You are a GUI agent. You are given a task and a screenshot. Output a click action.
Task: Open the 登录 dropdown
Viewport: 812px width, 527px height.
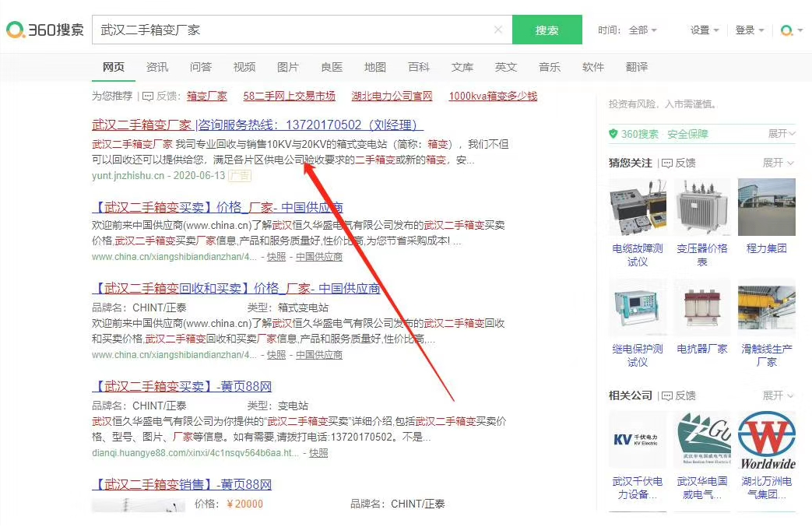tap(750, 30)
